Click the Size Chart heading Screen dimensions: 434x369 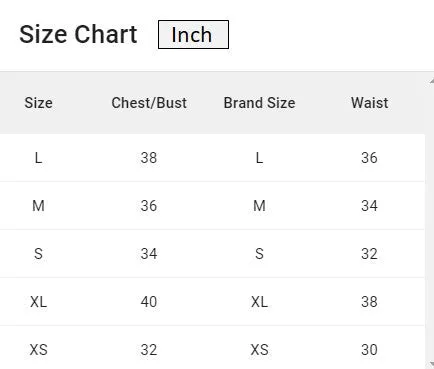(x=78, y=34)
